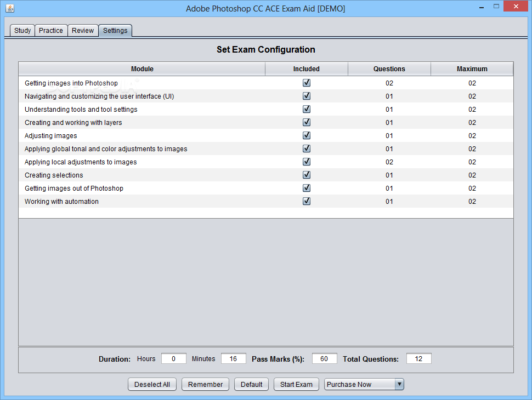The width and height of the screenshot is (532, 400).
Task: Uncheck Getting images out of Photoshop
Action: 307,188
